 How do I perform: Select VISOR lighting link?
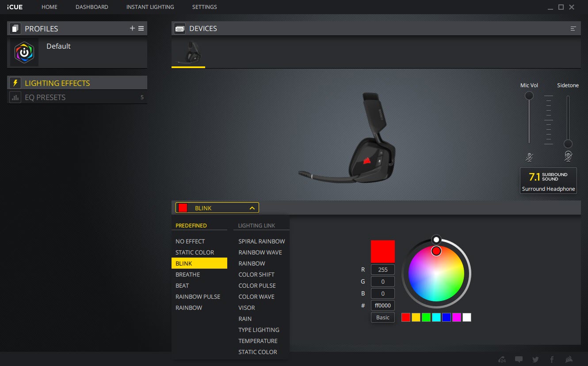click(x=247, y=308)
